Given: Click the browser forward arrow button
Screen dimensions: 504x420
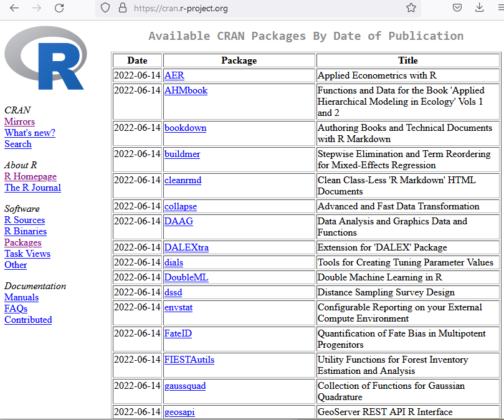Looking at the screenshot, I should tap(37, 8).
